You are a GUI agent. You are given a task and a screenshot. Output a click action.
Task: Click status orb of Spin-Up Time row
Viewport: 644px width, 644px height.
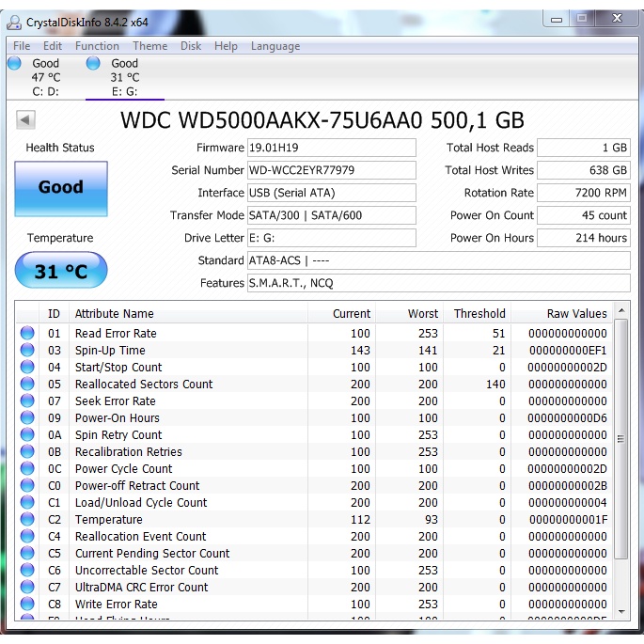click(x=27, y=350)
